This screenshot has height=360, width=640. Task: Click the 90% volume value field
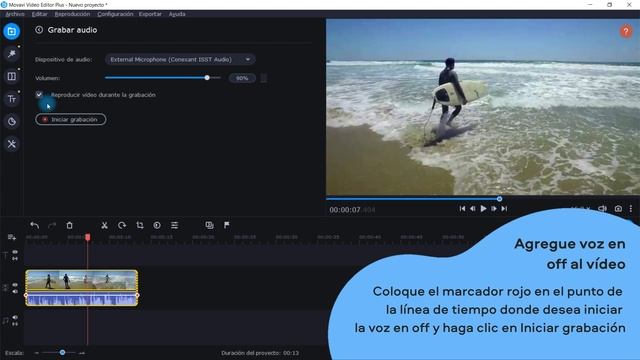coord(242,78)
